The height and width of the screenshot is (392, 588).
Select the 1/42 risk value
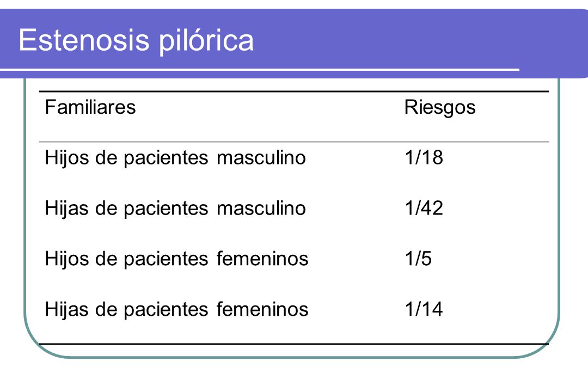(x=424, y=208)
